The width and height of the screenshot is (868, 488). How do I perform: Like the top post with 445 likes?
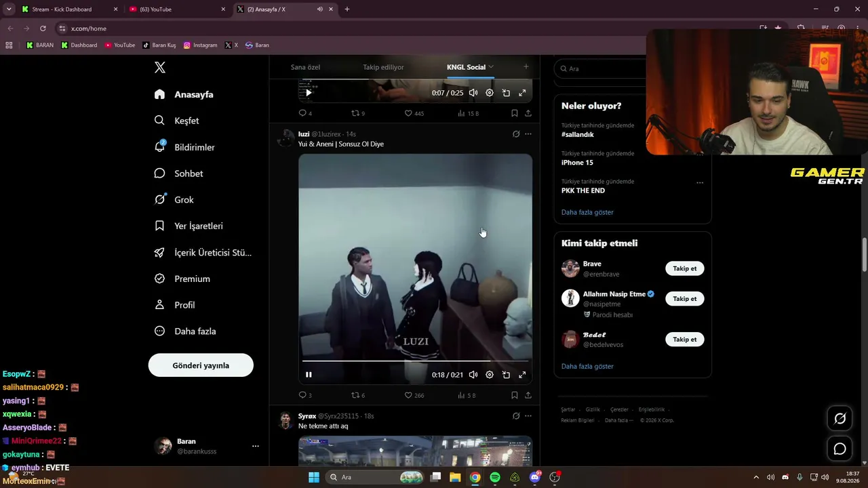coord(414,113)
